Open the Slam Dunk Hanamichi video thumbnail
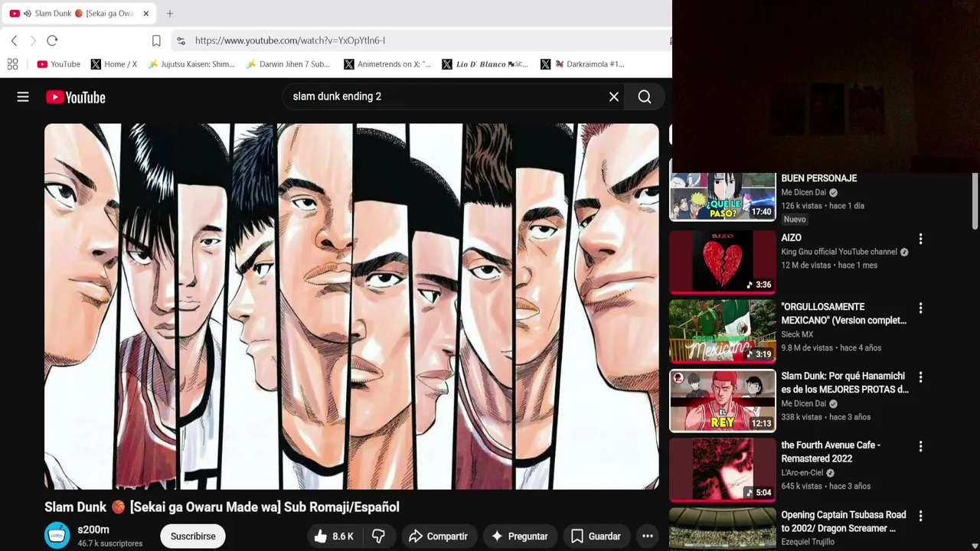Image resolution: width=980 pixels, height=551 pixels. coord(723,400)
